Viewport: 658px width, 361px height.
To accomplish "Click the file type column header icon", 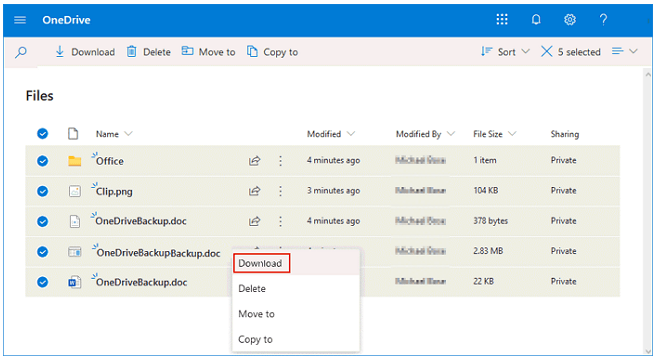I will coord(73,133).
